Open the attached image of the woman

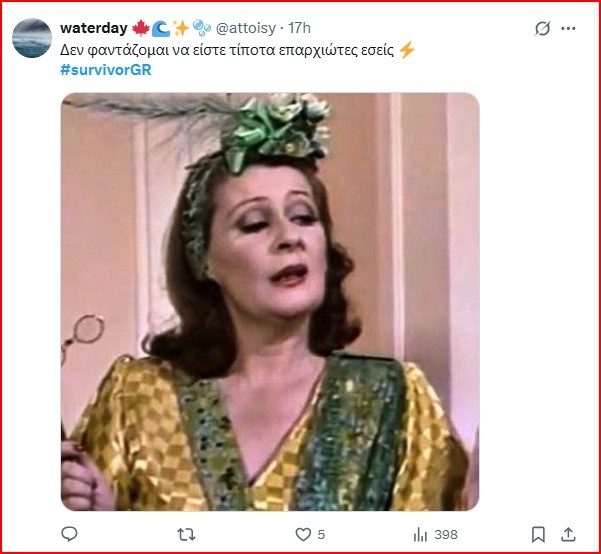(269, 300)
